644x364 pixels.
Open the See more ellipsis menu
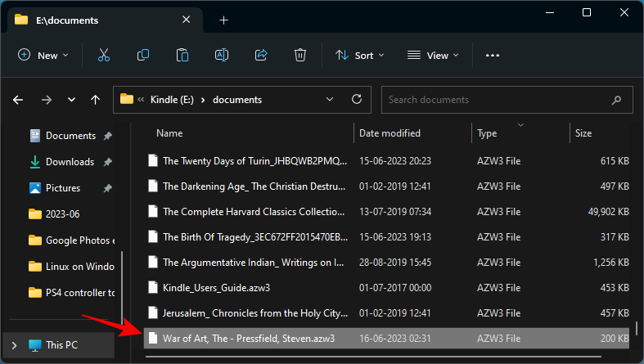tap(492, 55)
